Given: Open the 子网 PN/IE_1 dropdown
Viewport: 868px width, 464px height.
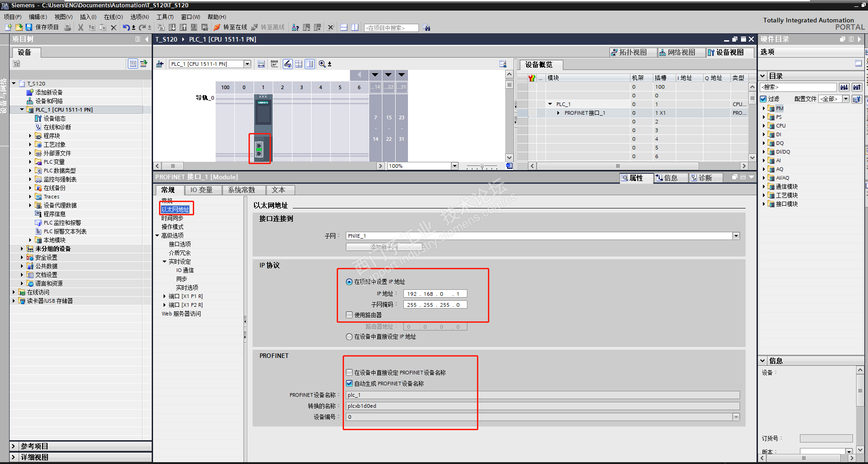Looking at the screenshot, I should click(736, 236).
